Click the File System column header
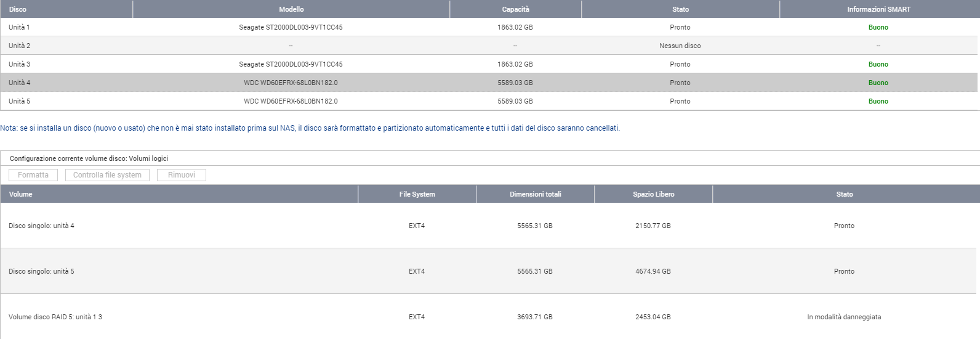The width and height of the screenshot is (980, 339). click(x=417, y=194)
